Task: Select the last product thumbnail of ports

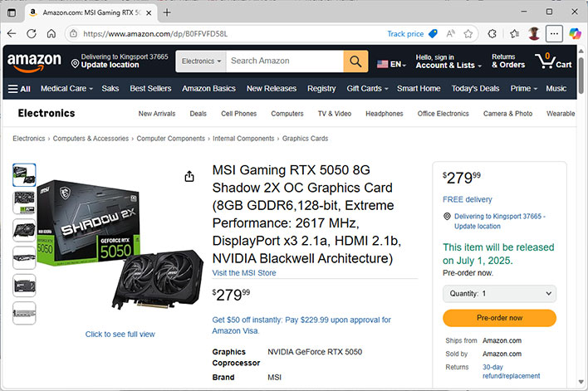Action: (24, 314)
